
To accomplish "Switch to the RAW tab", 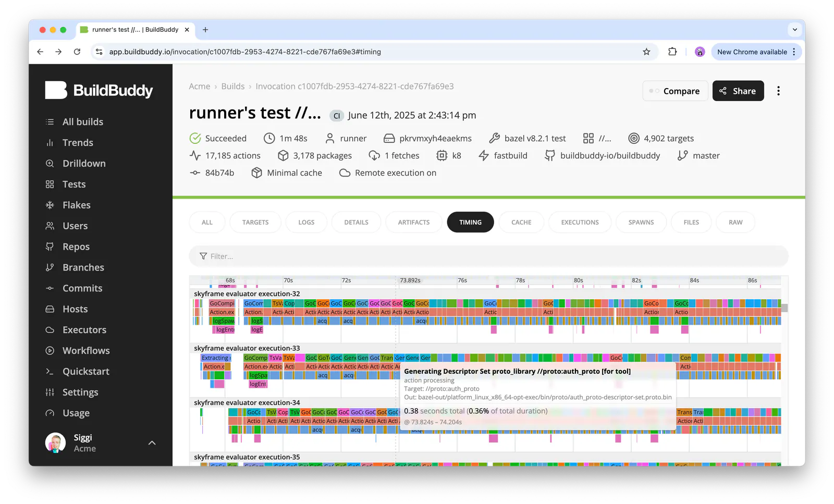I will coord(735,222).
